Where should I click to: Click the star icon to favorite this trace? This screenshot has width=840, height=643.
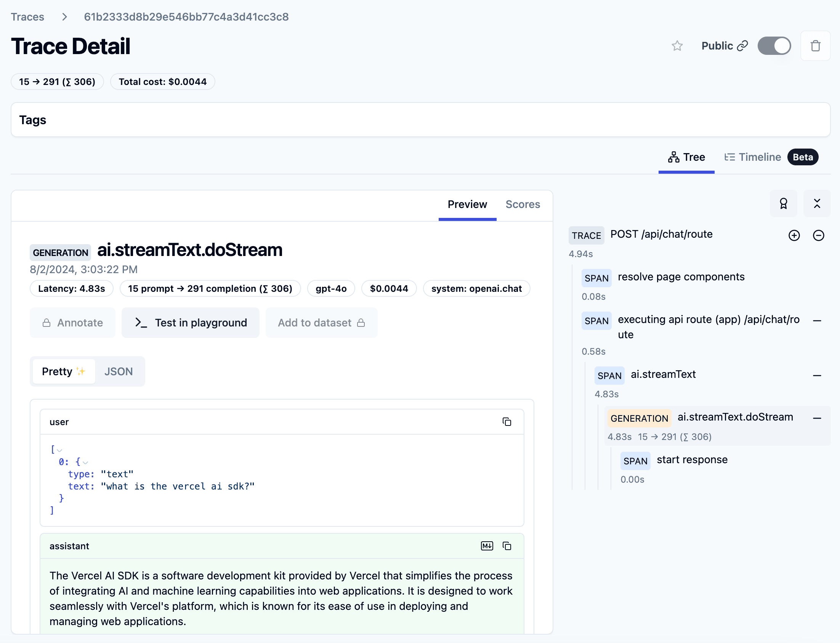coord(677,46)
